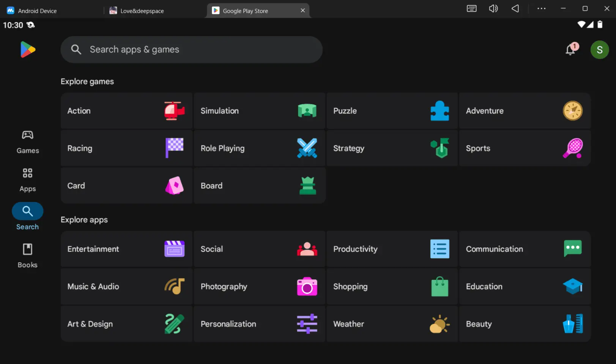
Task: Focus the Search apps & games field
Action: 191,50
